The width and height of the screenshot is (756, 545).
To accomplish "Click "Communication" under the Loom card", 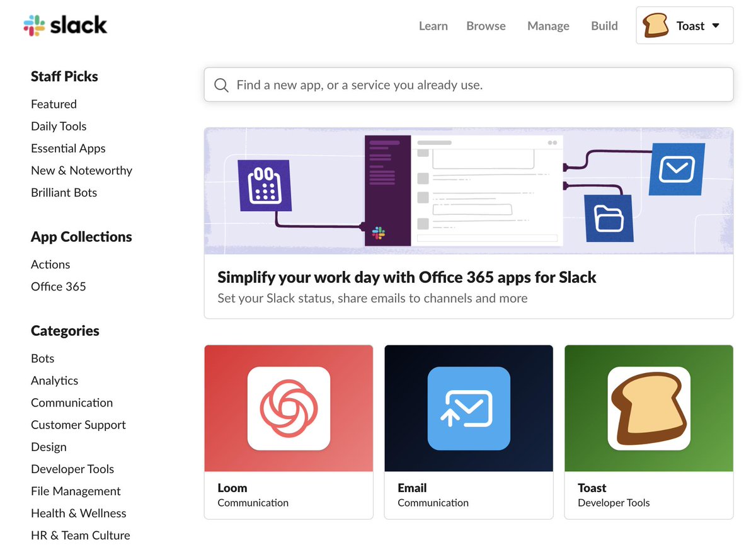I will 253,503.
